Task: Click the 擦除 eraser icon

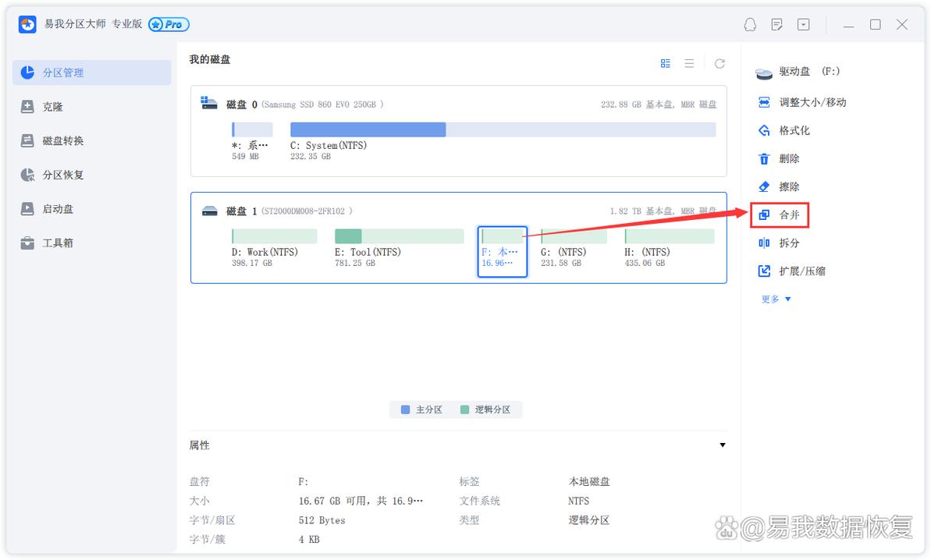Action: 764,187
